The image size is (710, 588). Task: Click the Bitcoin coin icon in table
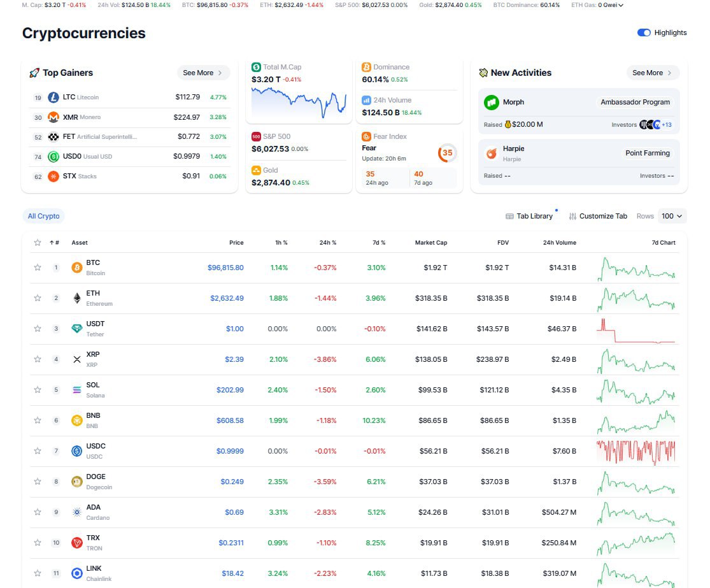point(77,268)
